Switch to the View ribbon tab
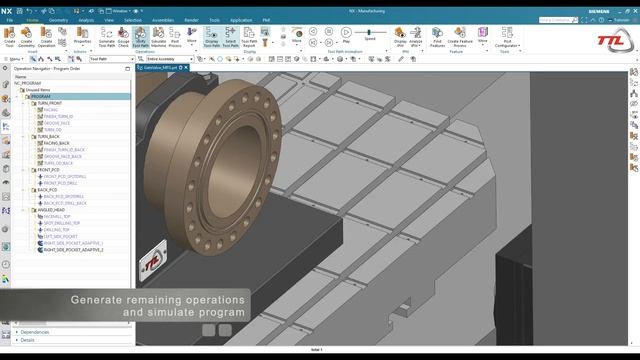The height and width of the screenshot is (360, 640). 109,20
